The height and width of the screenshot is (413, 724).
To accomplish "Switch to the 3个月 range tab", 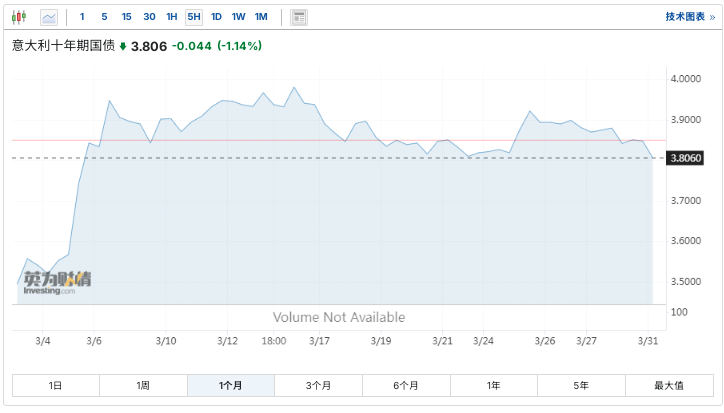I will click(x=318, y=386).
